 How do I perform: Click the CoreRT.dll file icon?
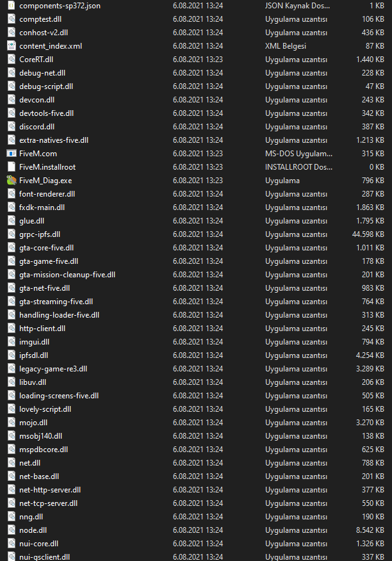coord(12,60)
